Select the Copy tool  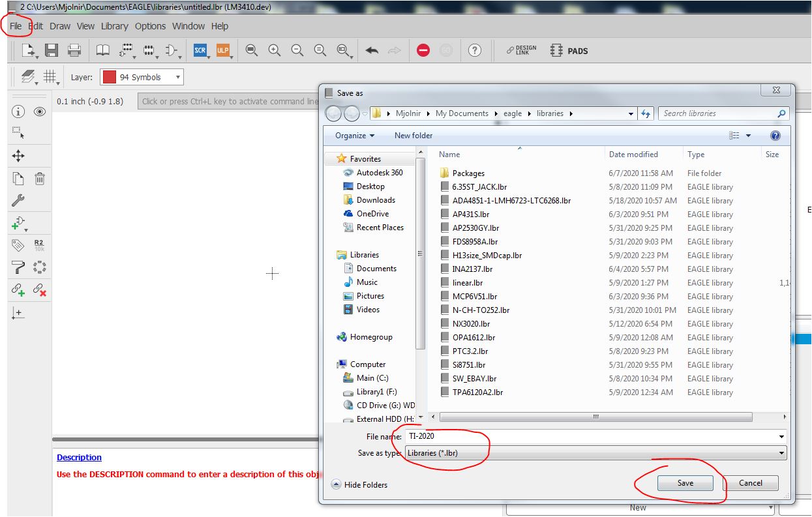(18, 179)
